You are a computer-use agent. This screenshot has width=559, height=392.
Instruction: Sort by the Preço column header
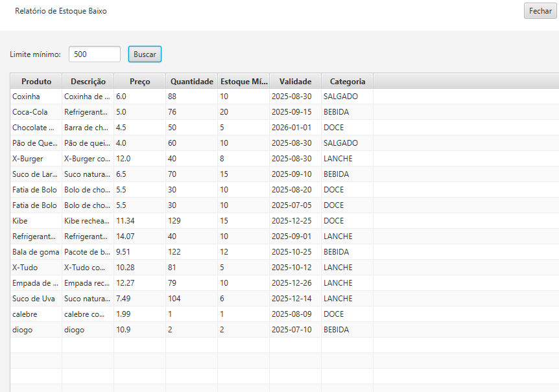point(139,82)
